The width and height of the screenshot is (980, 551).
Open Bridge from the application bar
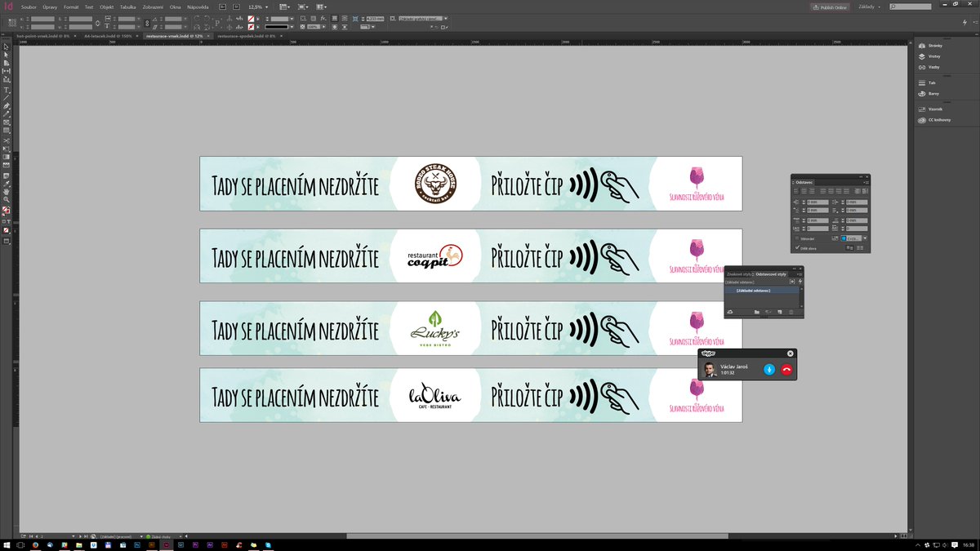[x=222, y=7]
